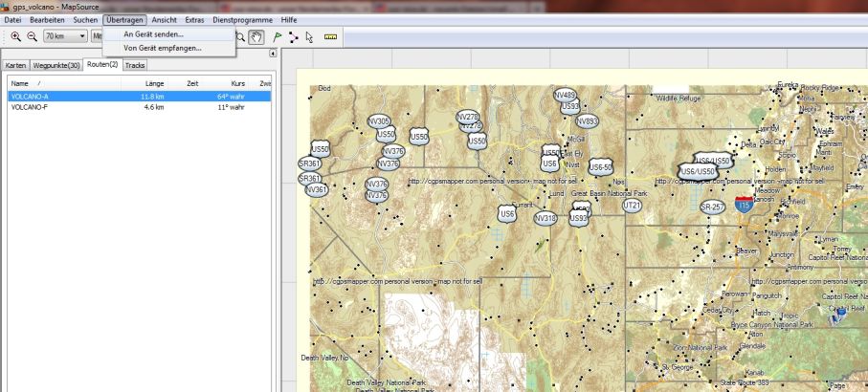Open the Ansicht menu
Image resolution: width=868 pixels, height=392 pixels.
[164, 20]
